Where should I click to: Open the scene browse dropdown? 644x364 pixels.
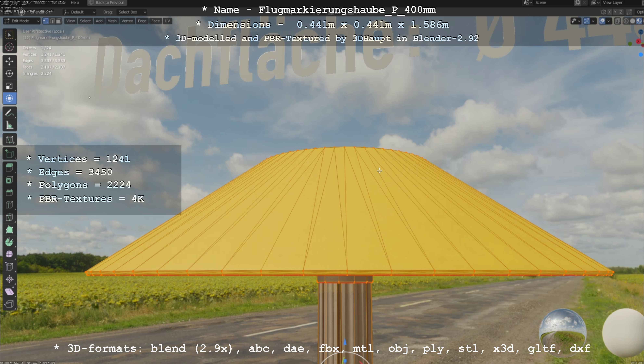click(528, 2)
